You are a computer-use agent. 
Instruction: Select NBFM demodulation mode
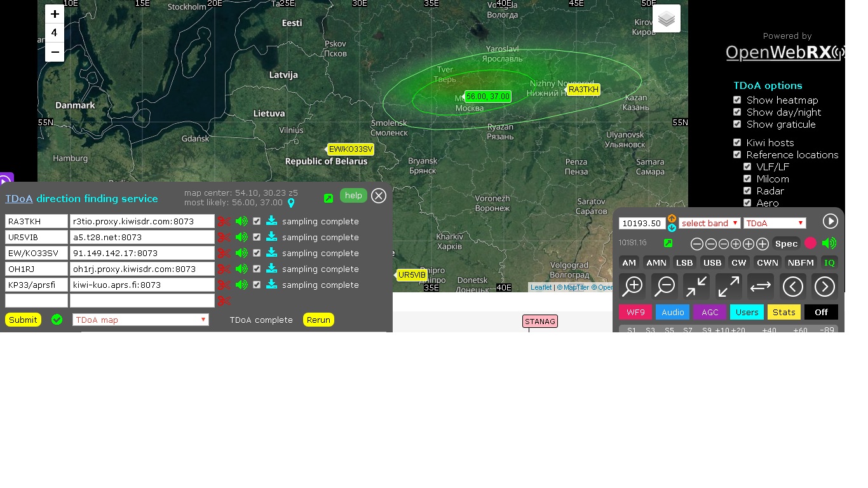800,262
